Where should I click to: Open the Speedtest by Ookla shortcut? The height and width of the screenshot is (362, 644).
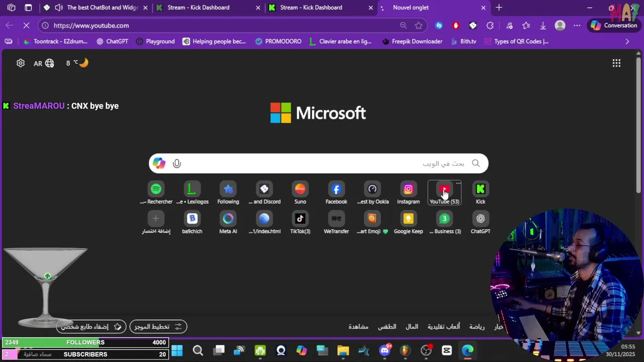[x=372, y=194]
